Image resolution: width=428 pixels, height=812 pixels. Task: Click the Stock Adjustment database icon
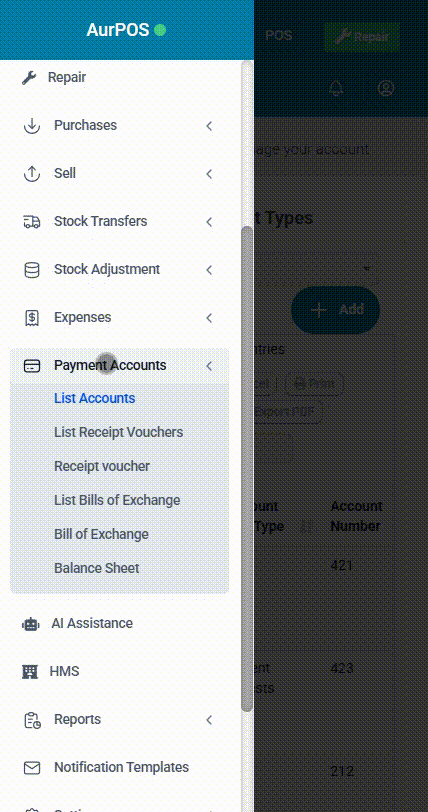32,270
